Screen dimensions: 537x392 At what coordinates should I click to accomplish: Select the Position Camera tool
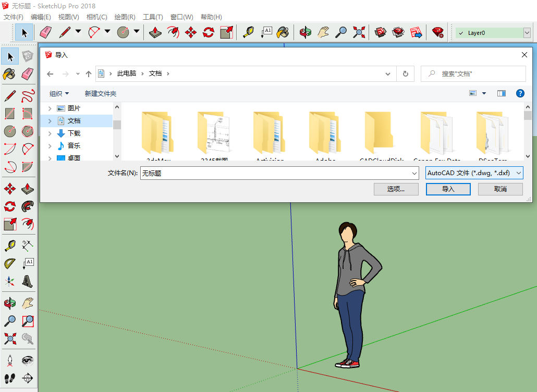9,361
